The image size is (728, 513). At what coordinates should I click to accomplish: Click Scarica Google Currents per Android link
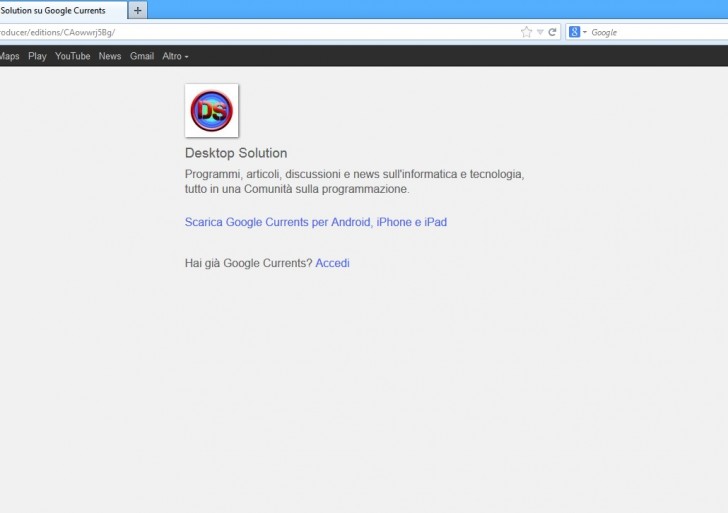pyautogui.click(x=315, y=222)
